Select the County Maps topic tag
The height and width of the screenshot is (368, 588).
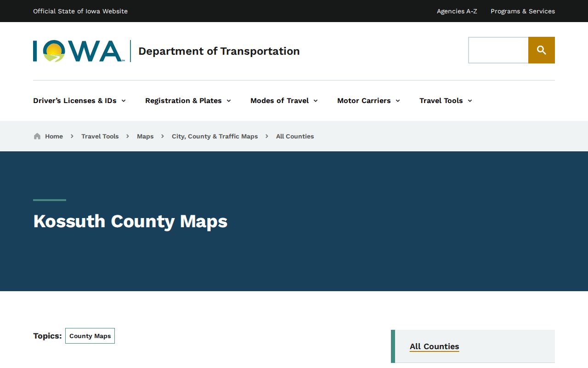pos(90,336)
